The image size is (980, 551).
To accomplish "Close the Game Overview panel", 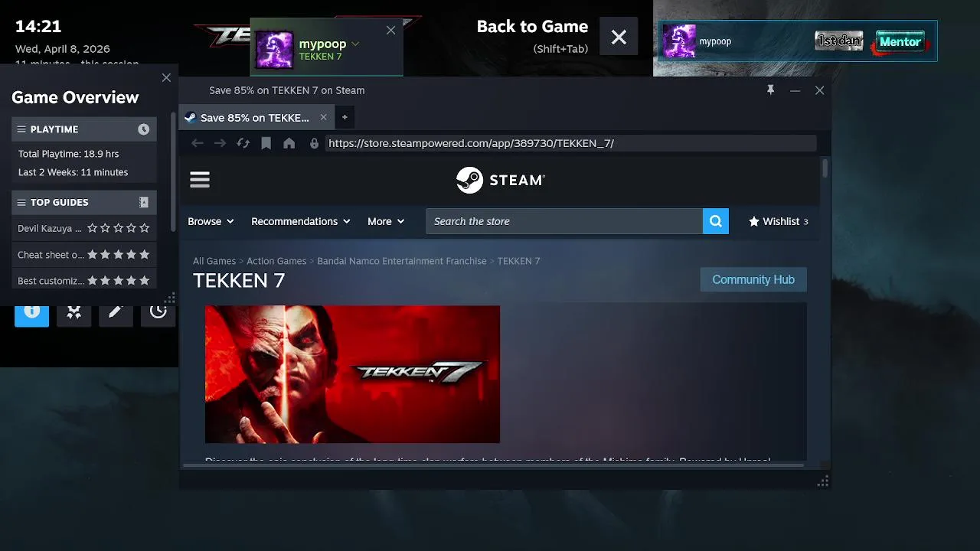I will 166,77.
